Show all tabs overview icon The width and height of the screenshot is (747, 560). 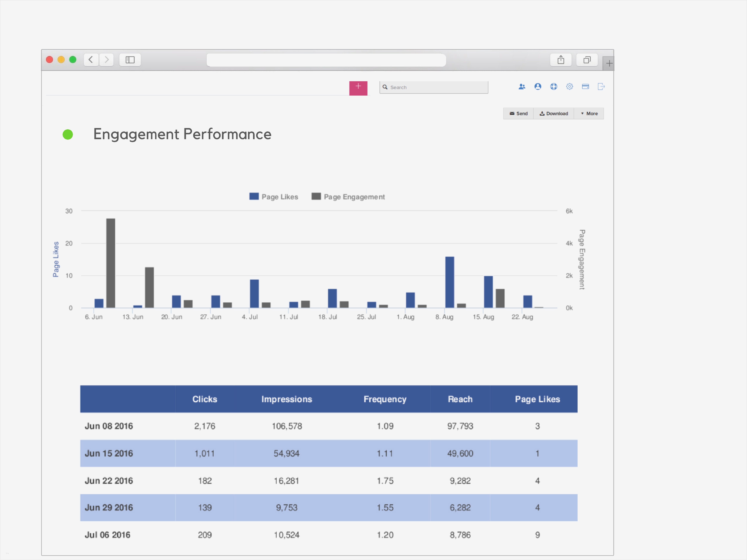[587, 60]
